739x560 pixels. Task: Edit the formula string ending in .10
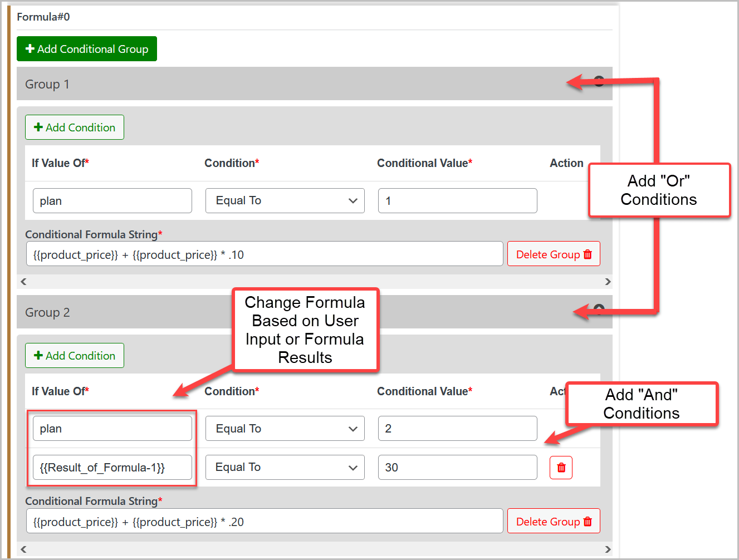[265, 254]
